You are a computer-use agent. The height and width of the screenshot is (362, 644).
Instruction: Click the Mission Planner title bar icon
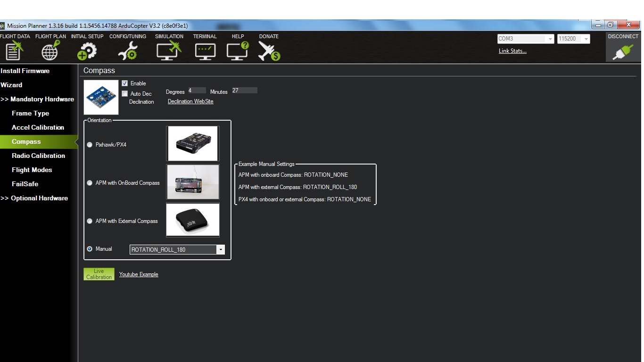[x=2, y=25]
